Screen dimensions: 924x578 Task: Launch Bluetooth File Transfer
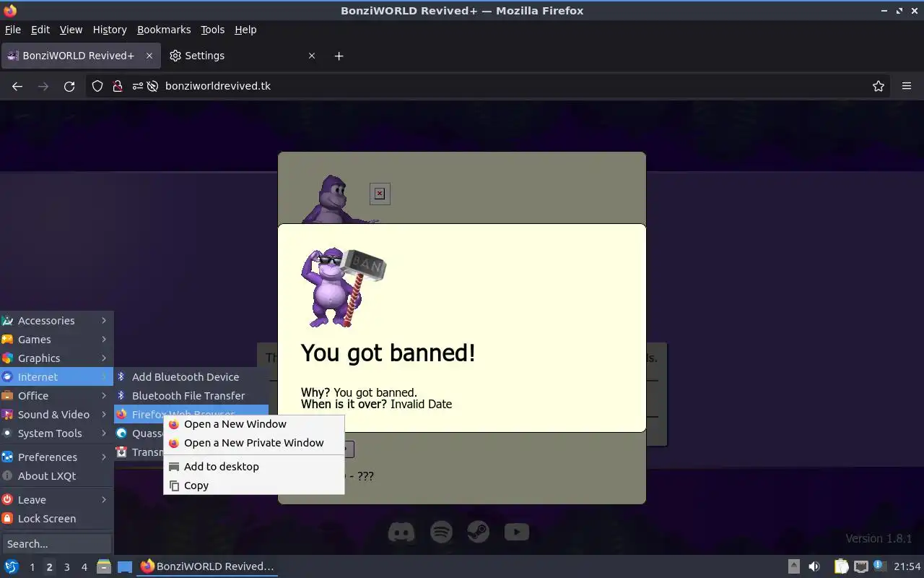(x=191, y=396)
